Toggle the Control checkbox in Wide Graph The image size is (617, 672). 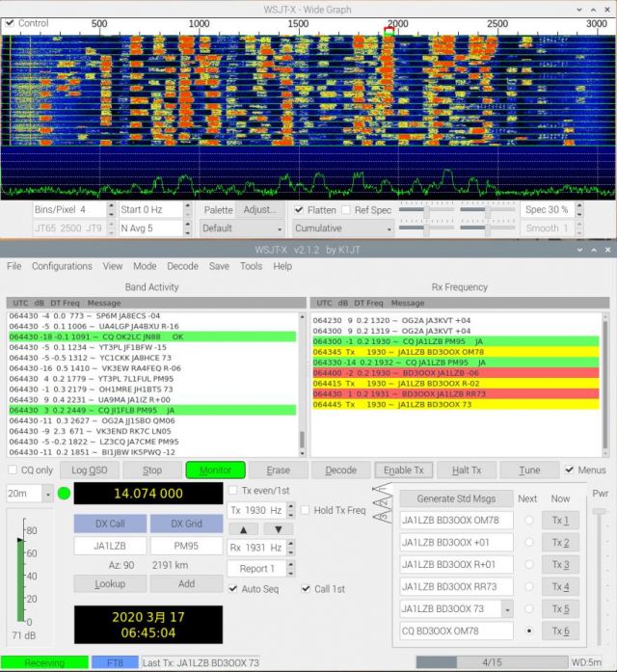click(10, 23)
